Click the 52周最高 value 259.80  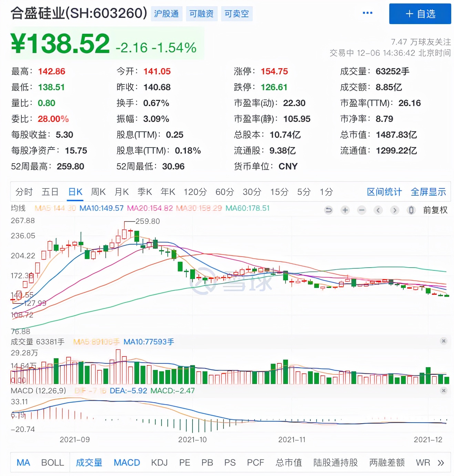coord(70,166)
